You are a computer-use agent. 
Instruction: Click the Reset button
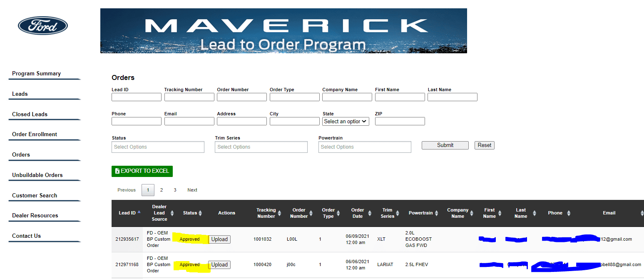485,145
